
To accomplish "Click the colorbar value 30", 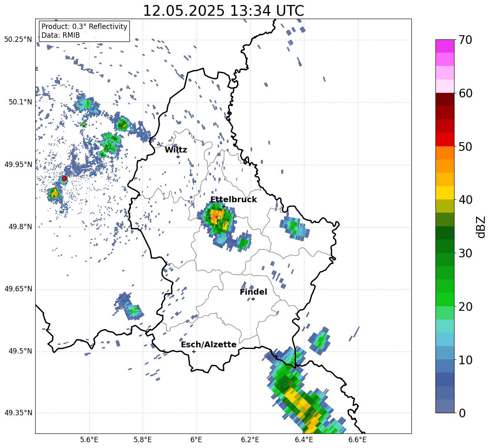I will coord(465,253).
